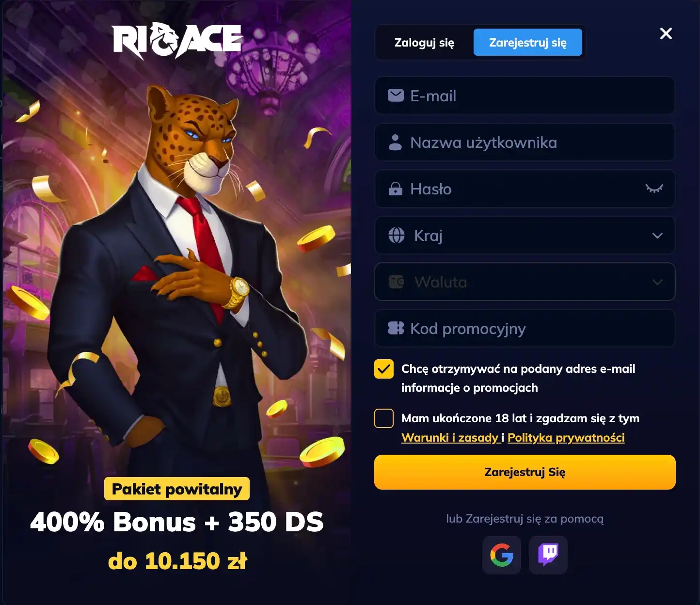The height and width of the screenshot is (605, 700).
Task: Open the Polityka prywatności link
Action: click(566, 438)
